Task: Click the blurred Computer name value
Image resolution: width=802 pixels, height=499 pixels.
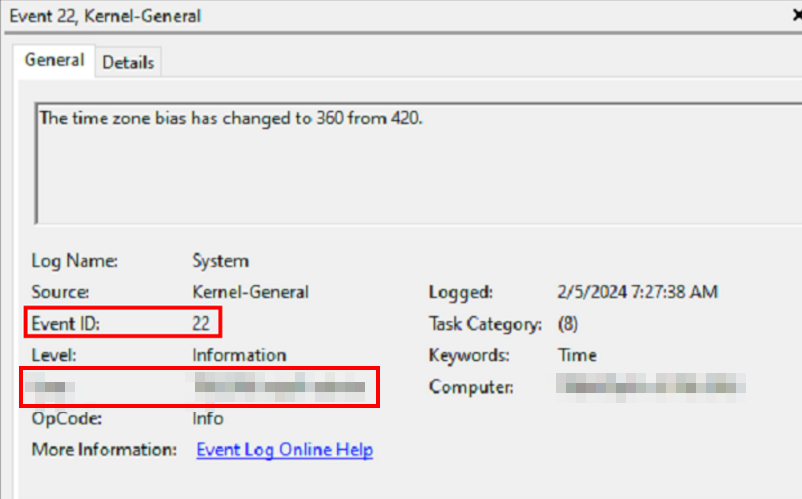Action: tap(651, 386)
